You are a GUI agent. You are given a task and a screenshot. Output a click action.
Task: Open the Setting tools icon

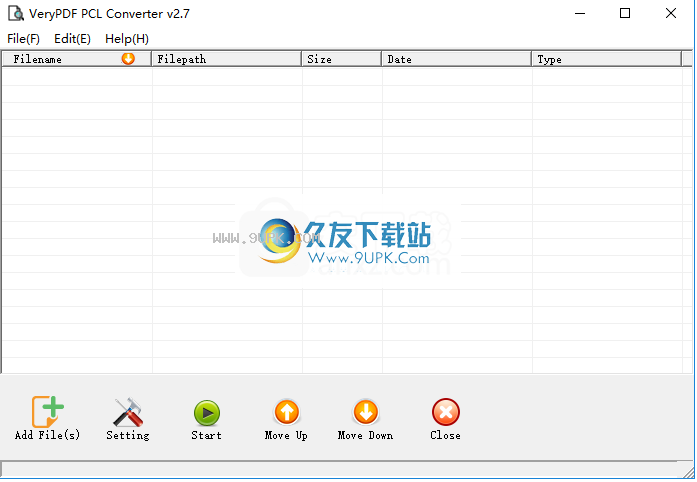coord(128,412)
